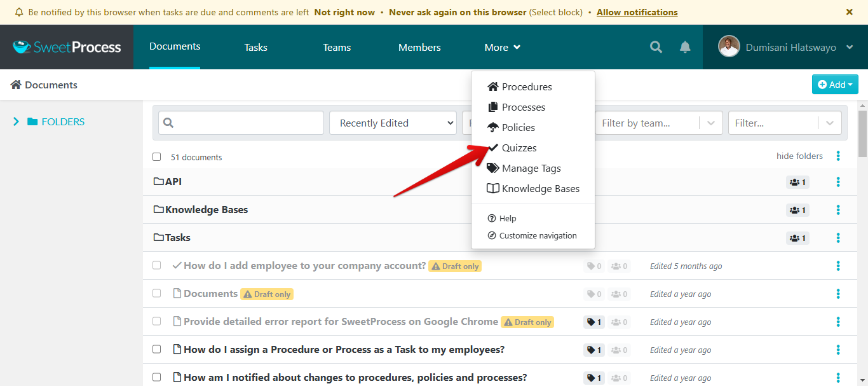Image resolution: width=868 pixels, height=386 pixels.
Task: Click team count badge on Knowledge Bases folder
Action: pyautogui.click(x=797, y=210)
